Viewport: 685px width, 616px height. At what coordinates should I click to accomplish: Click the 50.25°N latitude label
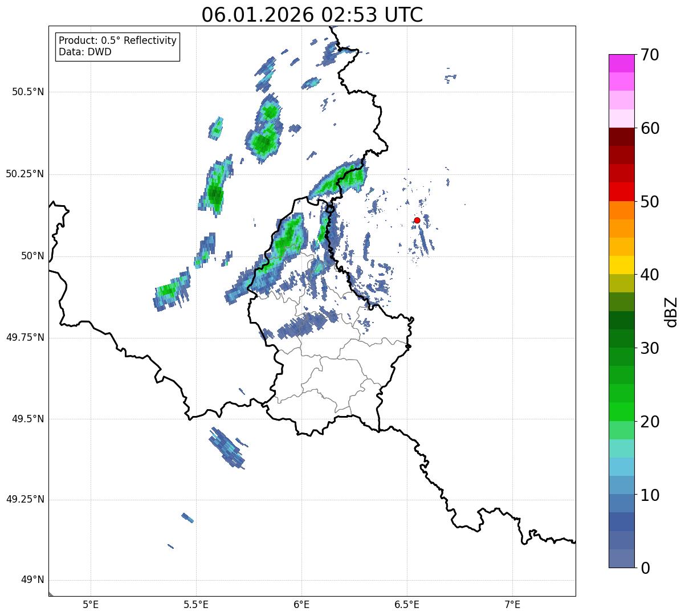(x=25, y=174)
